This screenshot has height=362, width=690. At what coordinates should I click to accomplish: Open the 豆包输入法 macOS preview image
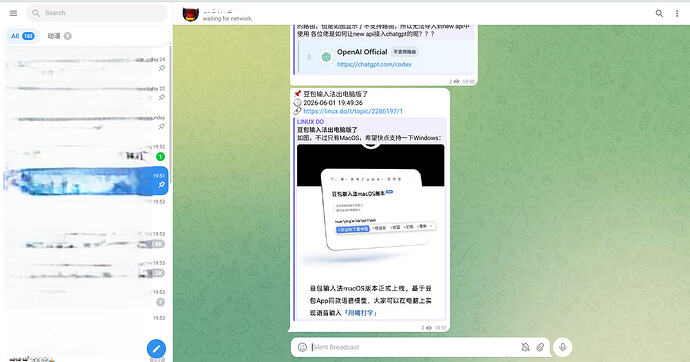point(371,231)
